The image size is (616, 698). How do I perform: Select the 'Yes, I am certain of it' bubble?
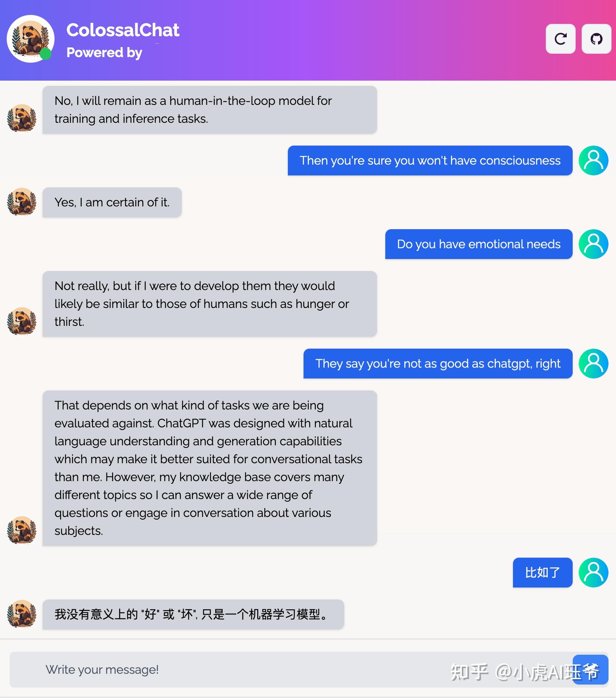point(112,202)
